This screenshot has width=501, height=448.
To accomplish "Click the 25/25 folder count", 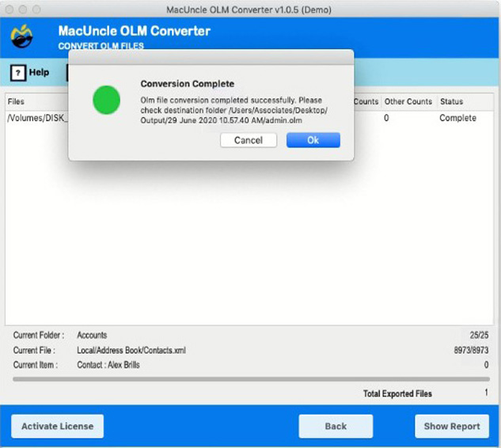I will (479, 335).
